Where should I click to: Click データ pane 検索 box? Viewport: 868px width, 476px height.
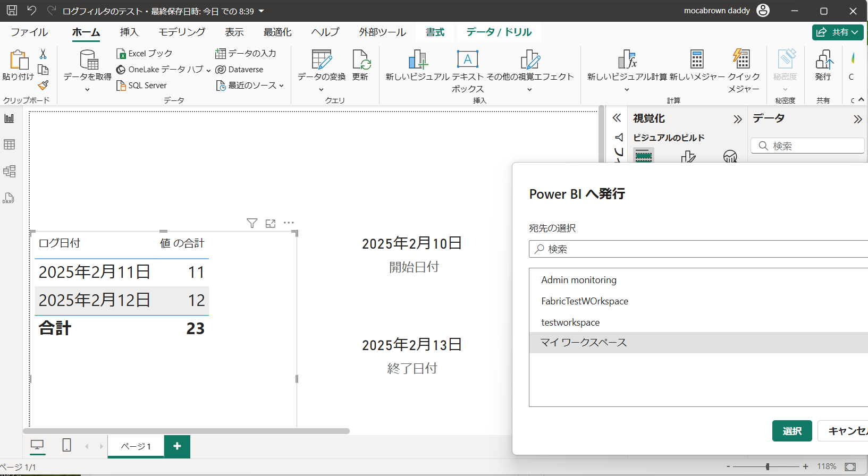(807, 146)
